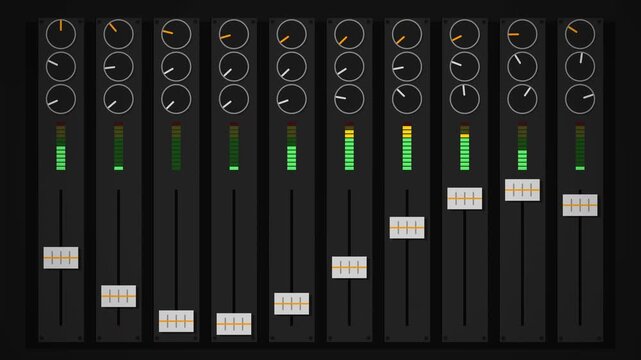Screen dimensions: 641x360
Task: Click the lowest knob on channel 7
Action: click(x=407, y=99)
